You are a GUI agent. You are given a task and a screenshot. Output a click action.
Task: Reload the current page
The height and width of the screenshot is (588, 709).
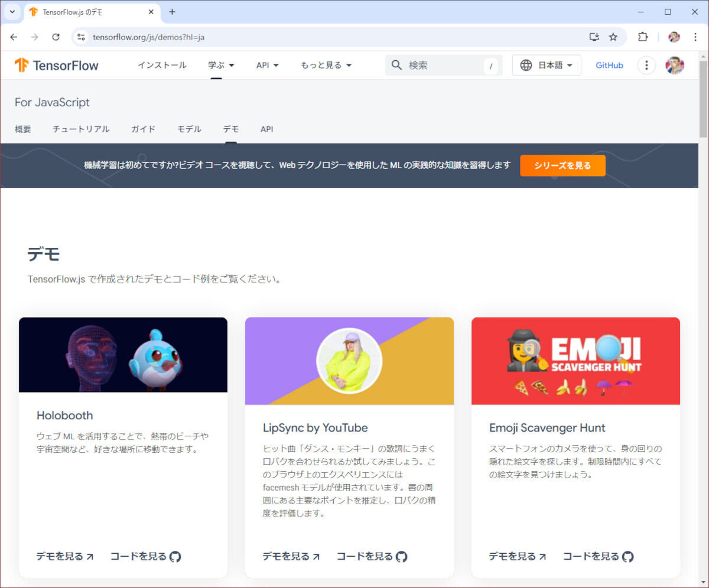click(56, 37)
